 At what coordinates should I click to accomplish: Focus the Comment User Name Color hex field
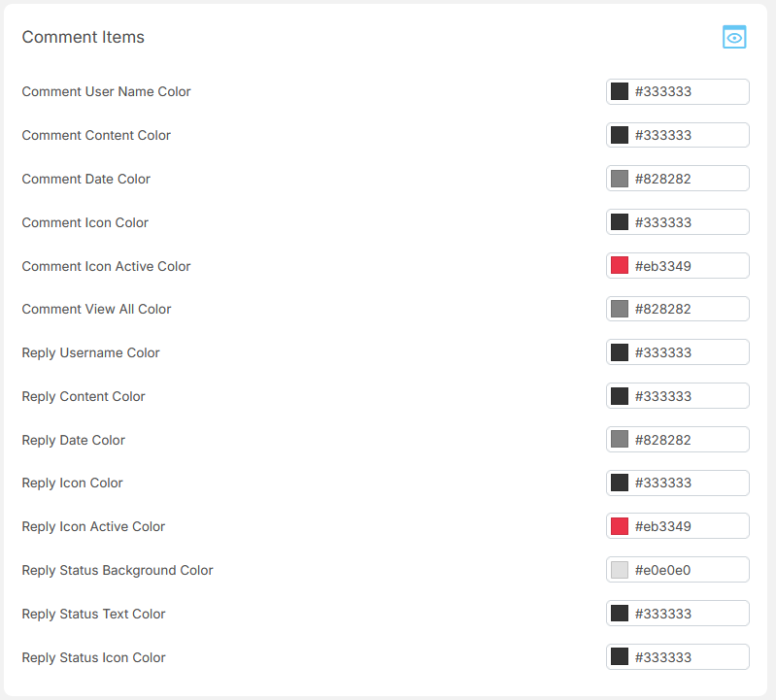click(x=688, y=92)
